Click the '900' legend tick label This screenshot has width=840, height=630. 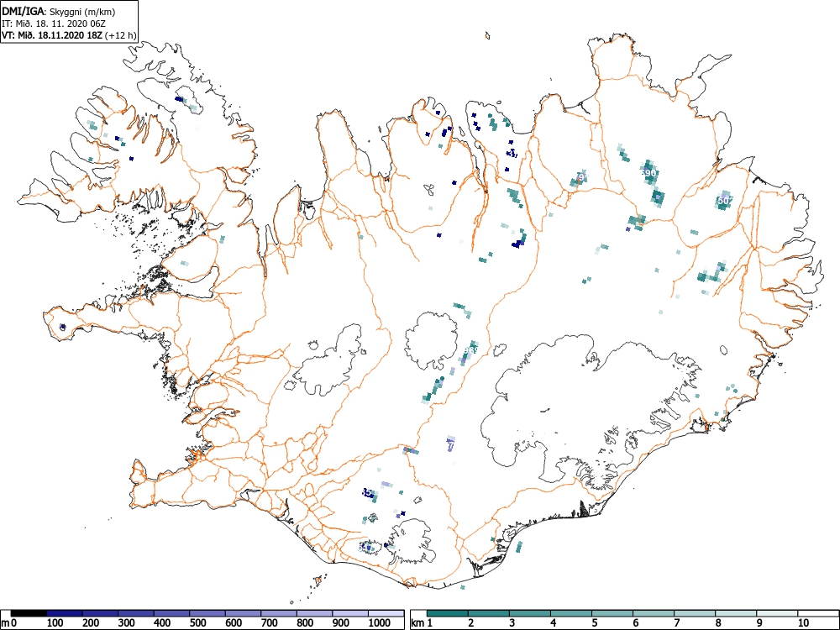(341, 623)
